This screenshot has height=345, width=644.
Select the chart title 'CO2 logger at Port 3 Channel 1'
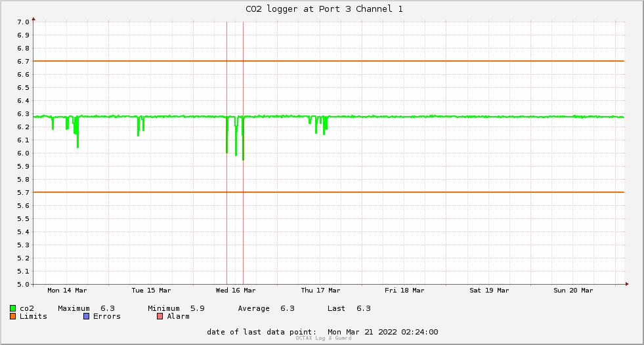[324, 9]
